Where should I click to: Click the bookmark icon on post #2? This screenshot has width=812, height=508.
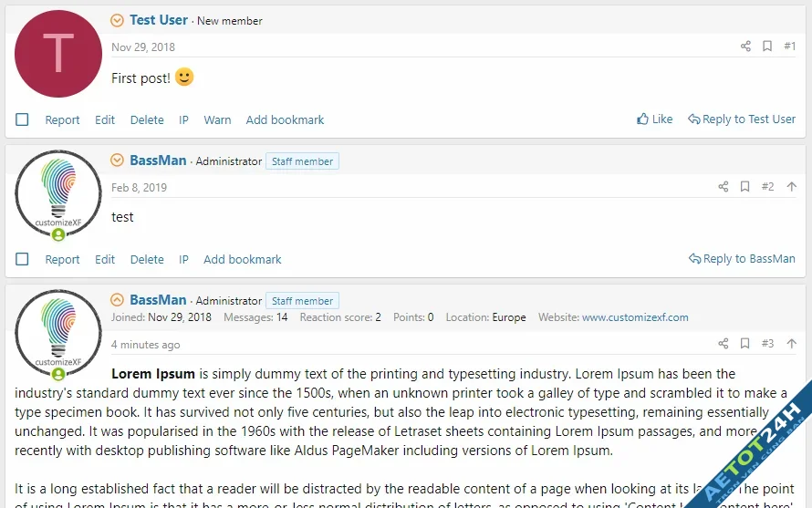pyautogui.click(x=744, y=187)
